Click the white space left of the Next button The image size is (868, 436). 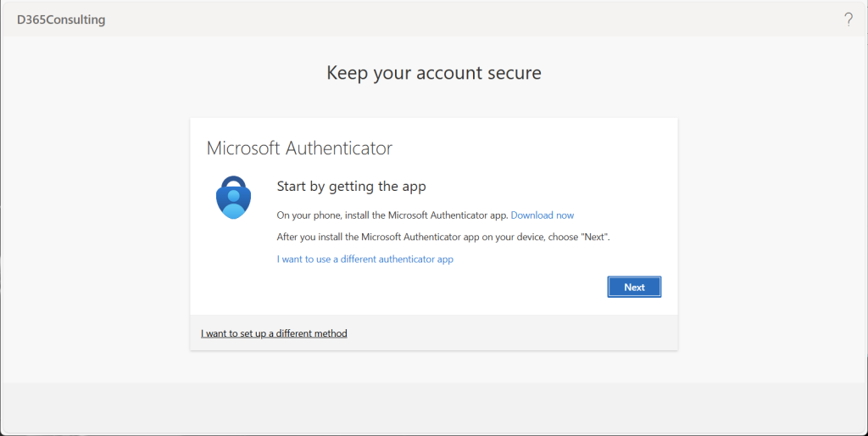(x=466, y=288)
